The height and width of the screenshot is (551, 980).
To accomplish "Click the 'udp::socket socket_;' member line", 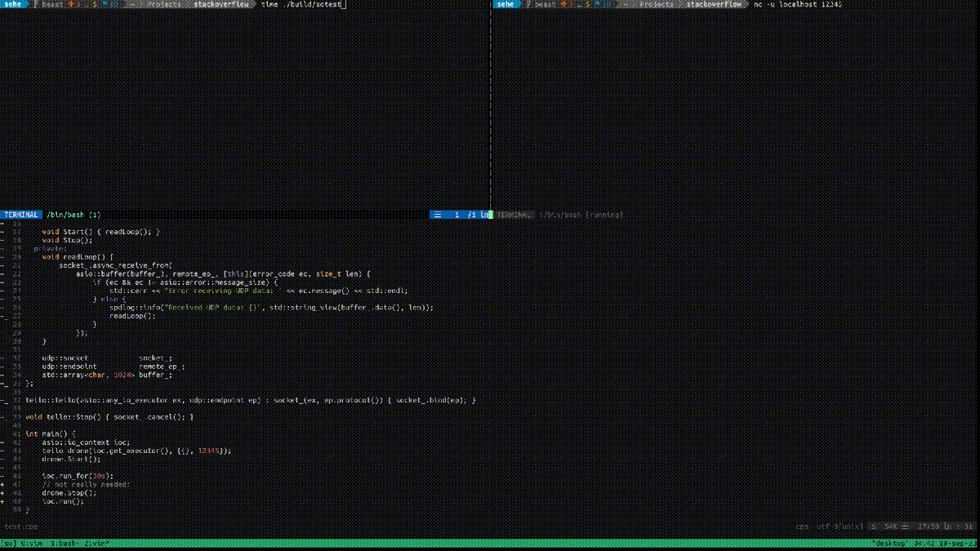I will pyautogui.click(x=108, y=358).
